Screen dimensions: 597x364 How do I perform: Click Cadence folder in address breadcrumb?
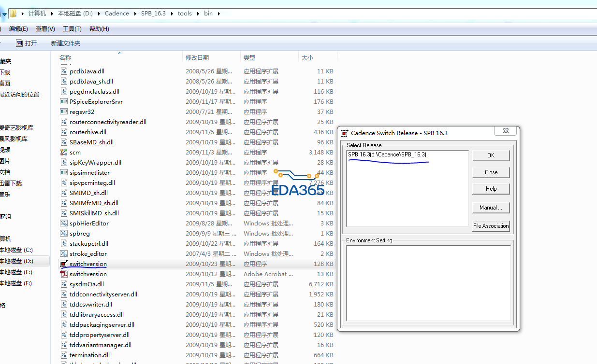117,14
